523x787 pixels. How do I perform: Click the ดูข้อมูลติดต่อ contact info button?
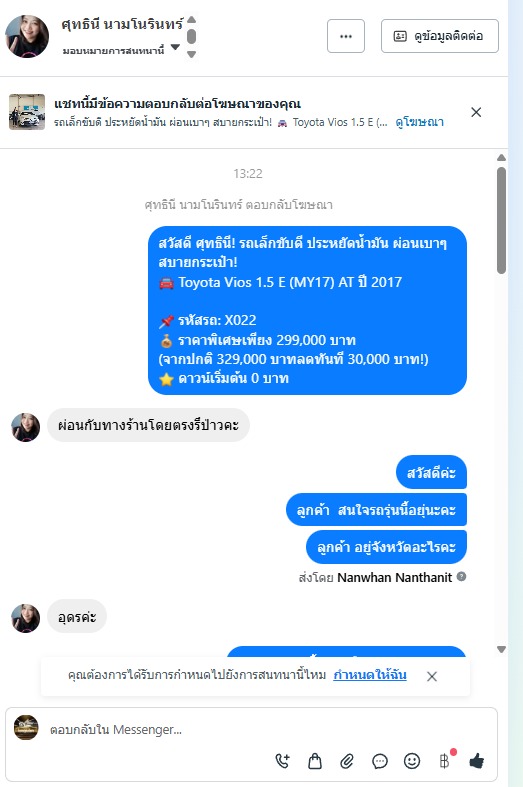click(440, 36)
